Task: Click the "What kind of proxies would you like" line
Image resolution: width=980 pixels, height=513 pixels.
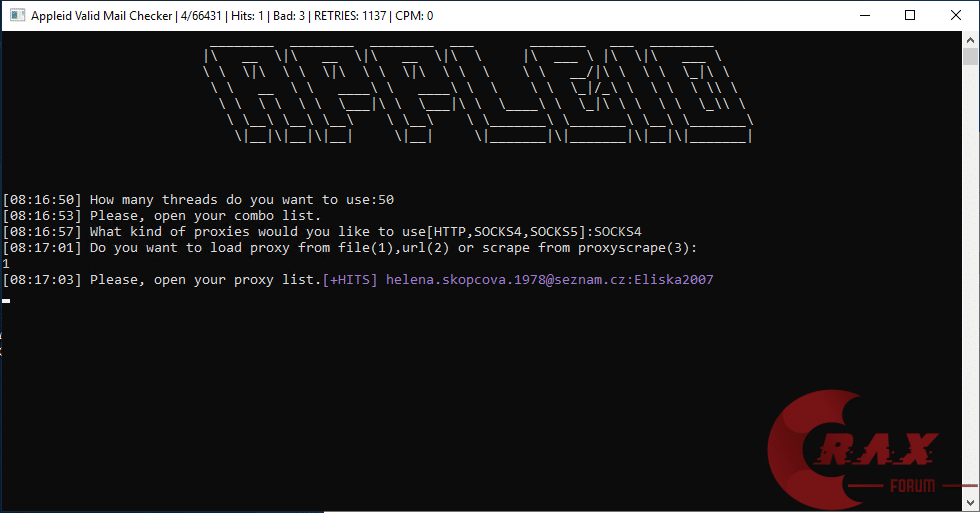Action: (x=322, y=232)
